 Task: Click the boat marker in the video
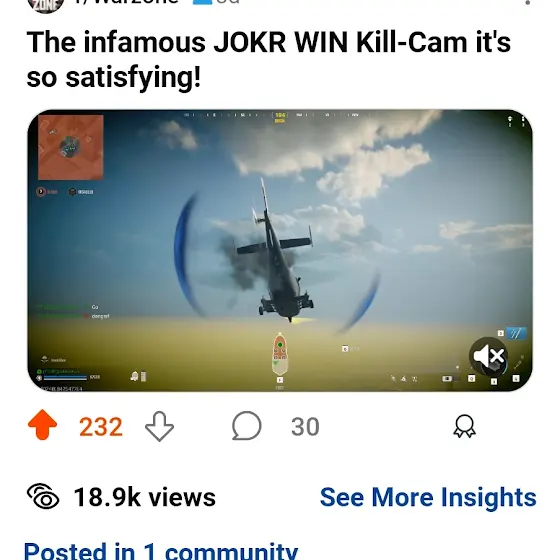click(x=280, y=354)
